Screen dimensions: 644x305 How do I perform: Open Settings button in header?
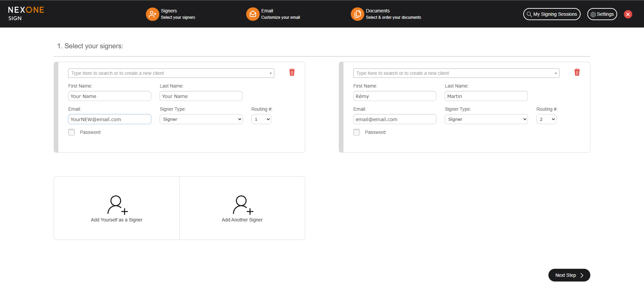click(602, 14)
